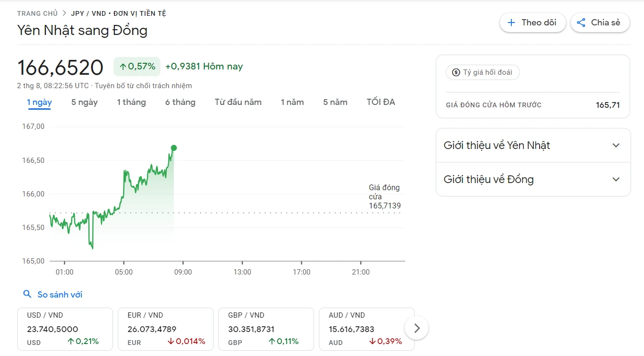644x356 pixels.
Task: Click the right arrow on currency carousel
Action: click(x=417, y=328)
